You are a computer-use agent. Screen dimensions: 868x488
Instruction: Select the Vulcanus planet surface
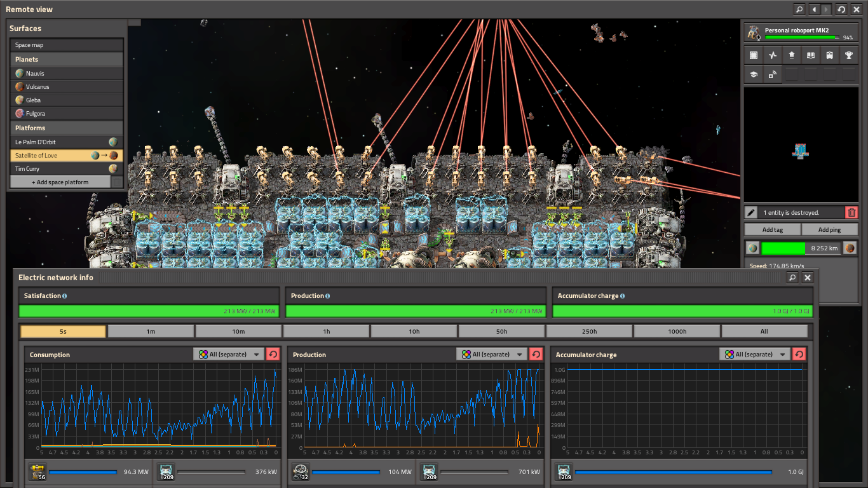[67, 87]
